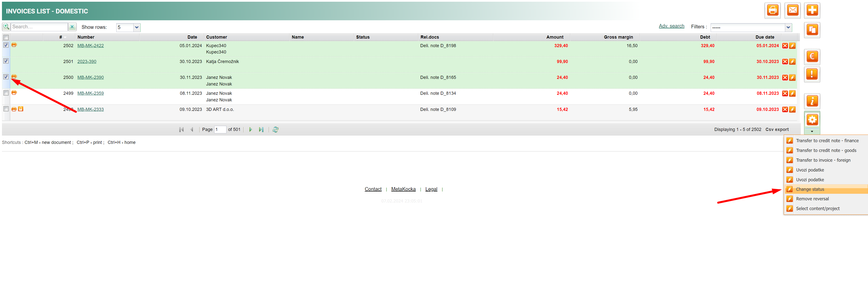Image resolution: width=868 pixels, height=299 pixels.
Task: Open the Adv. search link
Action: 671,26
